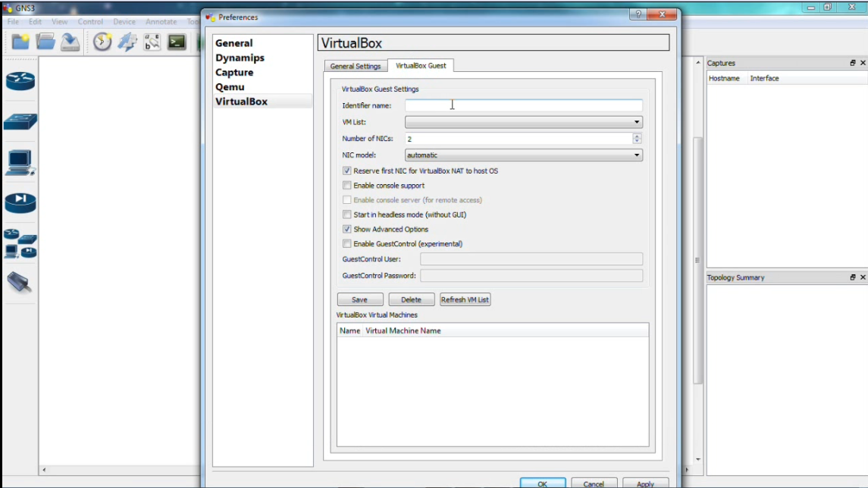Enable console support checkbox
Image resolution: width=868 pixels, height=488 pixels.
coord(346,186)
